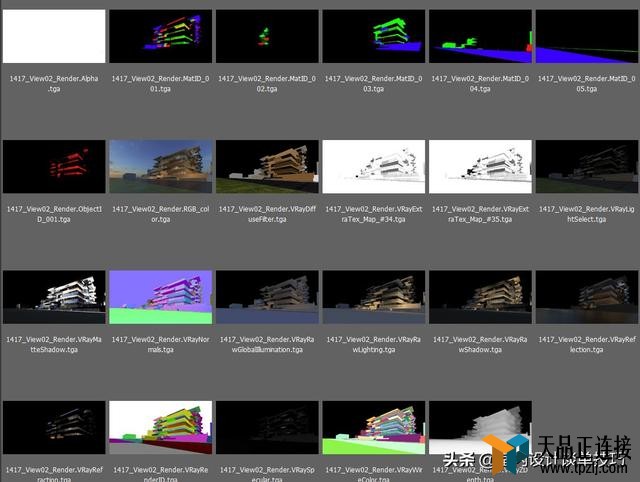Viewport: 640px width, 482px height.
Task: Click the file name ending "VRayExtraTex_Map_#34.tga"
Action: tap(373, 214)
